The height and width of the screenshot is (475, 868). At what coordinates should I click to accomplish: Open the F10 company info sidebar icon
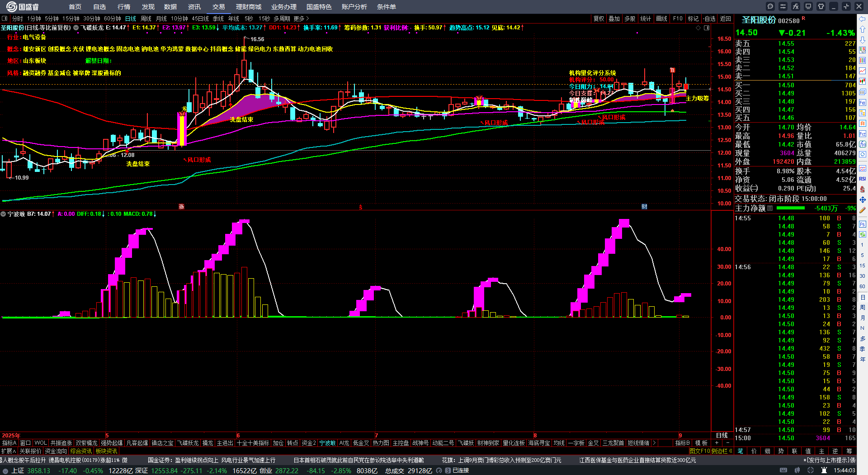click(x=863, y=103)
